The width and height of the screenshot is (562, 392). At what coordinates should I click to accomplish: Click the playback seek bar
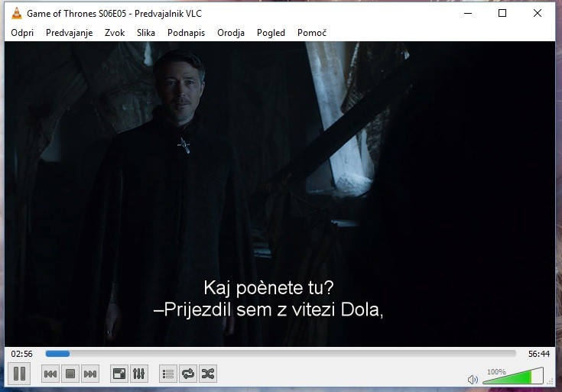pyautogui.click(x=281, y=354)
